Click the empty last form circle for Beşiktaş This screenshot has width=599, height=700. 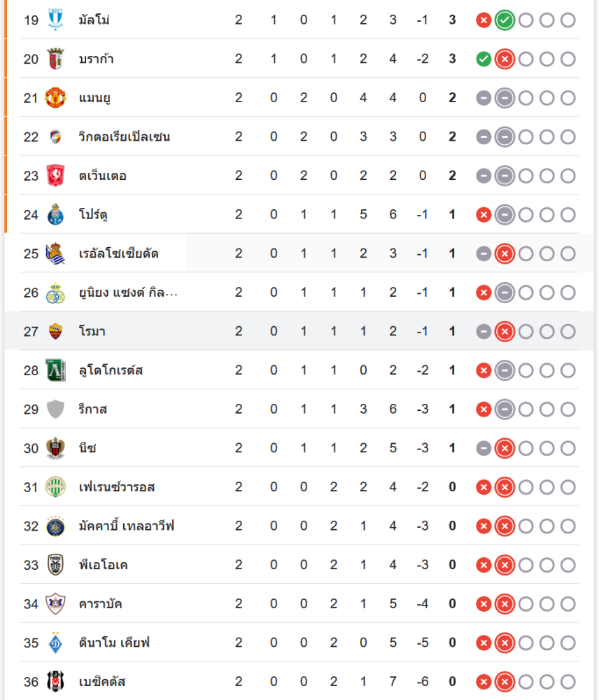pyautogui.click(x=568, y=681)
